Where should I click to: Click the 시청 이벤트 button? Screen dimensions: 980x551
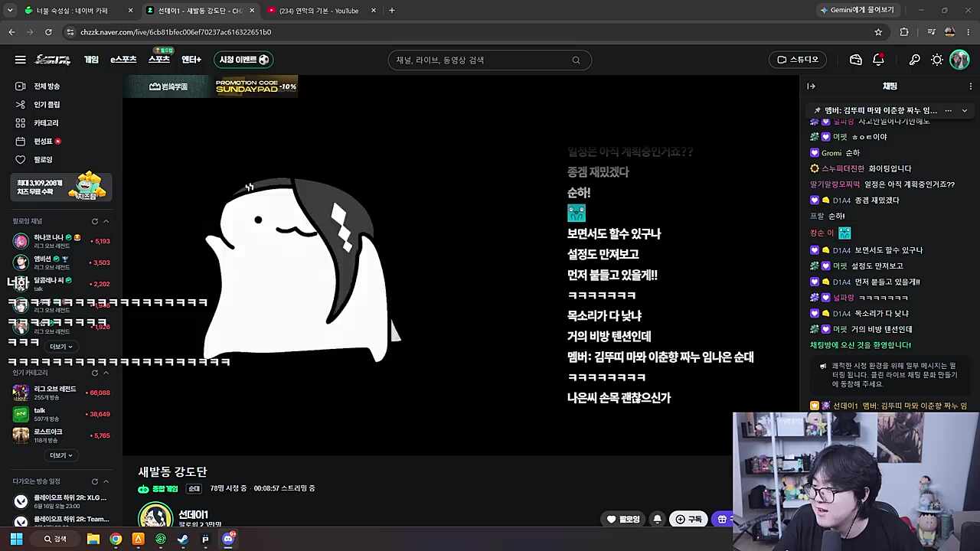pos(243,60)
